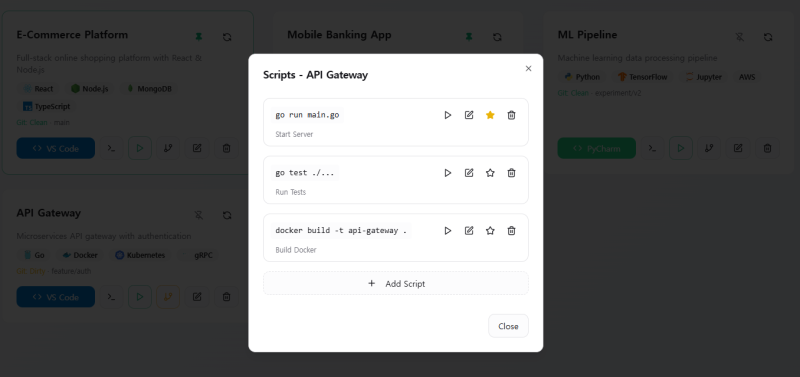Open terminal for ML Pipeline
The image size is (800, 377).
(652, 148)
